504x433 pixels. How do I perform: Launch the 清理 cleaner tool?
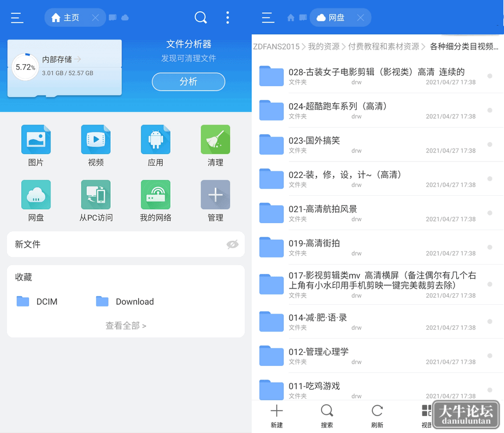[x=216, y=146]
